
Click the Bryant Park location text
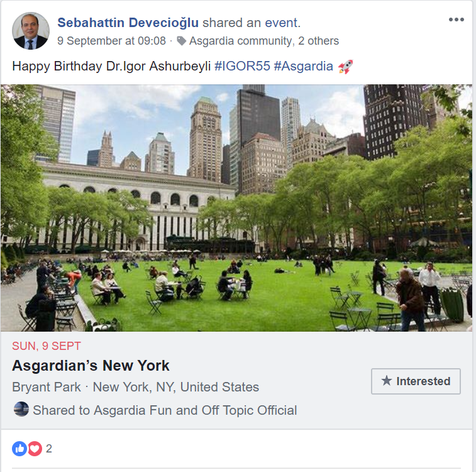tap(47, 387)
